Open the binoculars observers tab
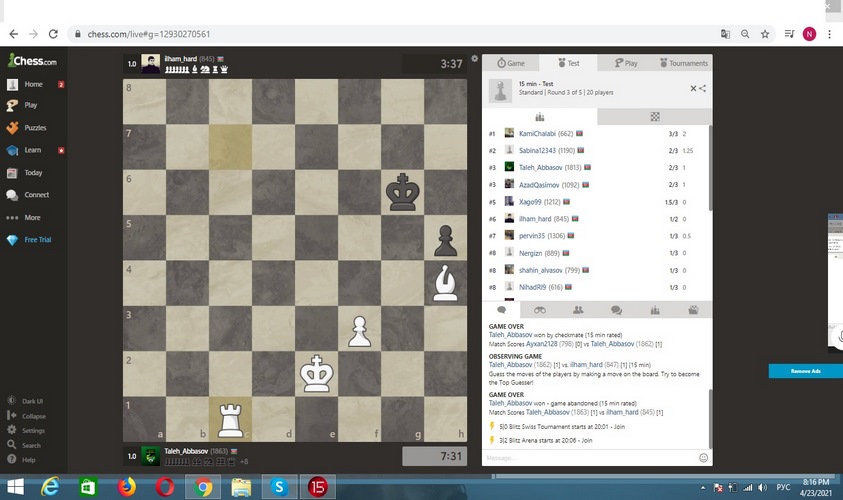This screenshot has height=500, width=843. point(539,310)
